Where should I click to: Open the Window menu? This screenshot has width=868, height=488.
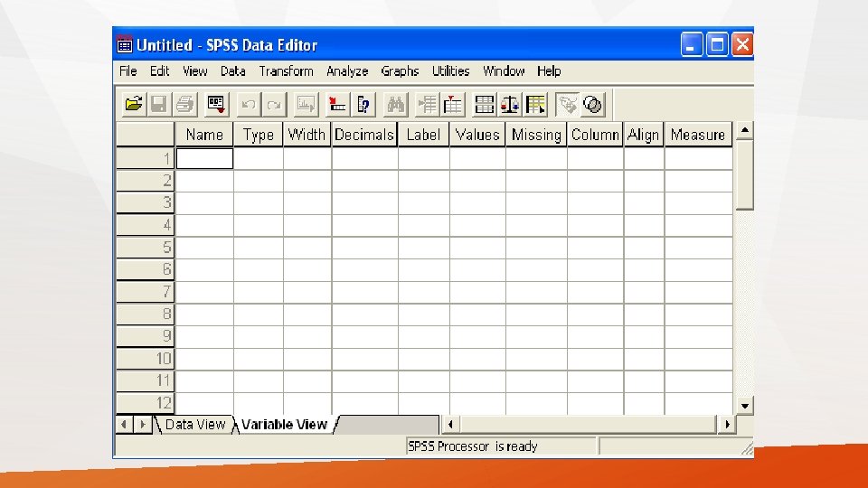pos(504,71)
